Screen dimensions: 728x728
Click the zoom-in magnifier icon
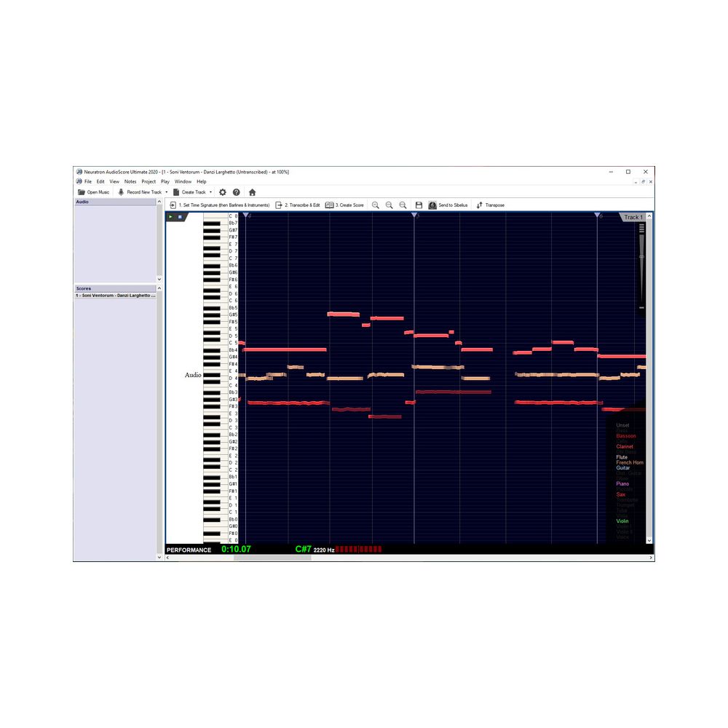[x=376, y=205]
